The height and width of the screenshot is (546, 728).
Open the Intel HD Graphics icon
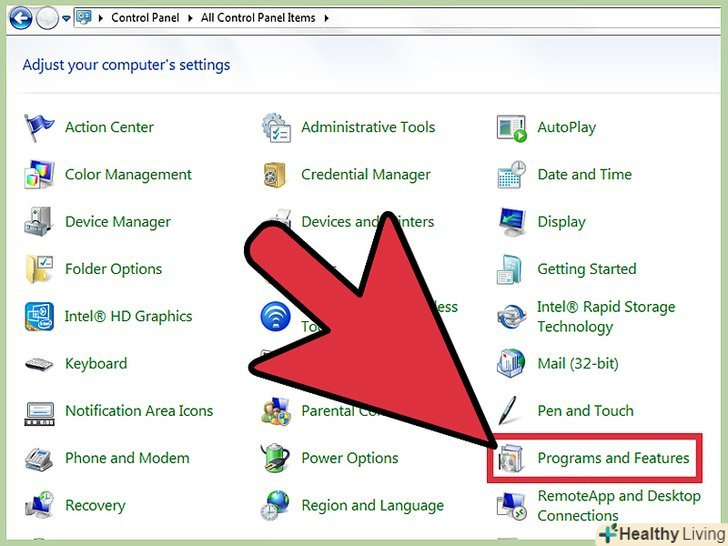coord(39,316)
